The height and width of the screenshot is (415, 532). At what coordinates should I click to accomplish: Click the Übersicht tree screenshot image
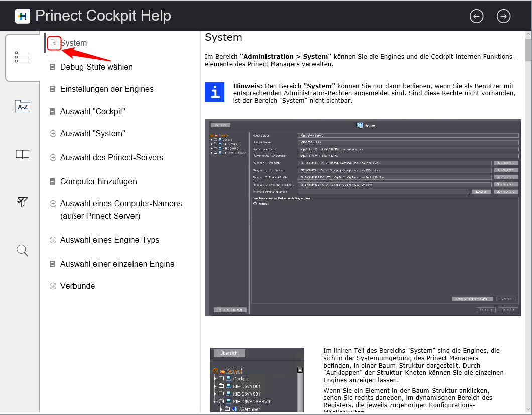[x=257, y=380]
